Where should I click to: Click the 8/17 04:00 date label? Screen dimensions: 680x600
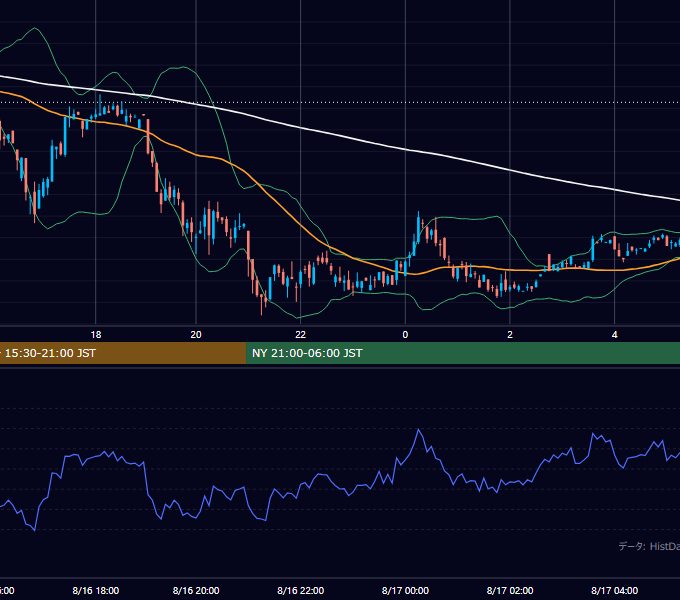(x=615, y=590)
